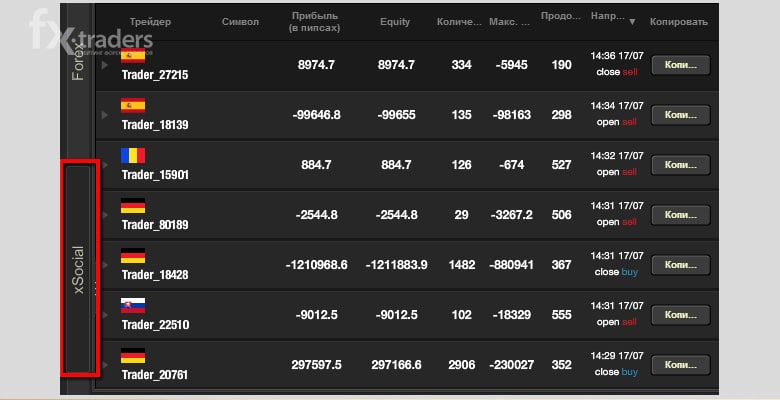Sort by Прибыль (в пипсах) column header
Screen dimensions: 780x400
315,22
